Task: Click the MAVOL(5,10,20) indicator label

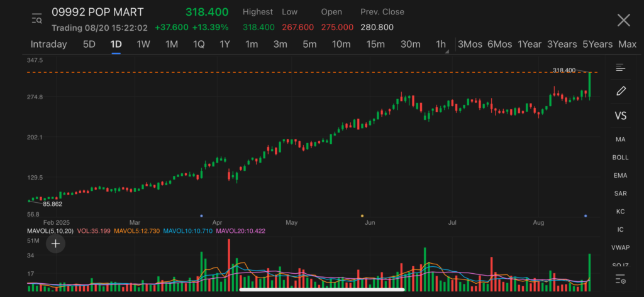Action: pos(50,231)
